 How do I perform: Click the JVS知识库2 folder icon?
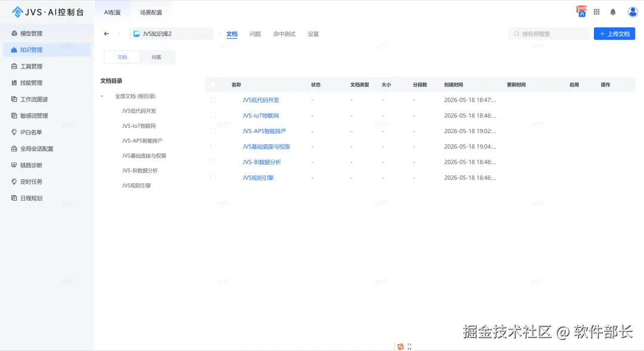click(x=137, y=33)
